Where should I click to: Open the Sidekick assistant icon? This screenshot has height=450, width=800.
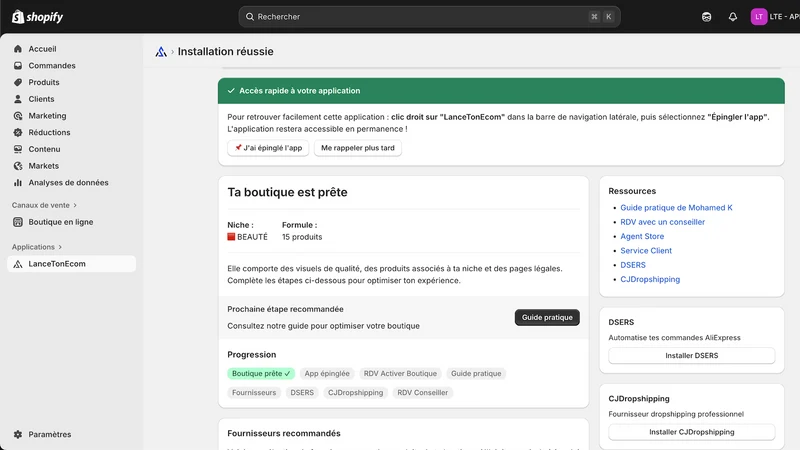(x=706, y=17)
